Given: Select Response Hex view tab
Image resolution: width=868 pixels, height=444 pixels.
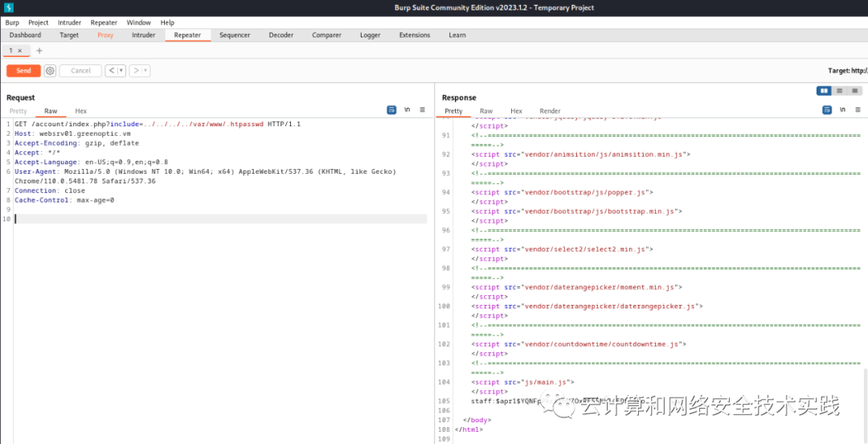Looking at the screenshot, I should [x=517, y=111].
